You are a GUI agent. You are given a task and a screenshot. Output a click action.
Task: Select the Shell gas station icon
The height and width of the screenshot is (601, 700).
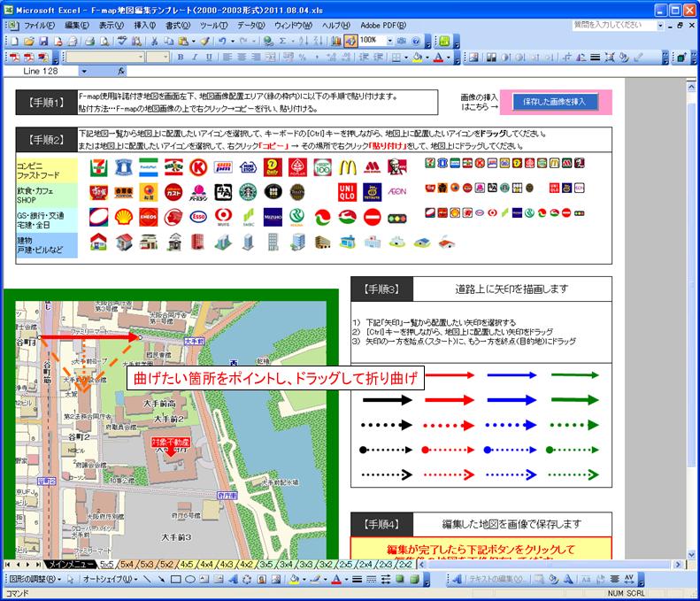pos(124,217)
